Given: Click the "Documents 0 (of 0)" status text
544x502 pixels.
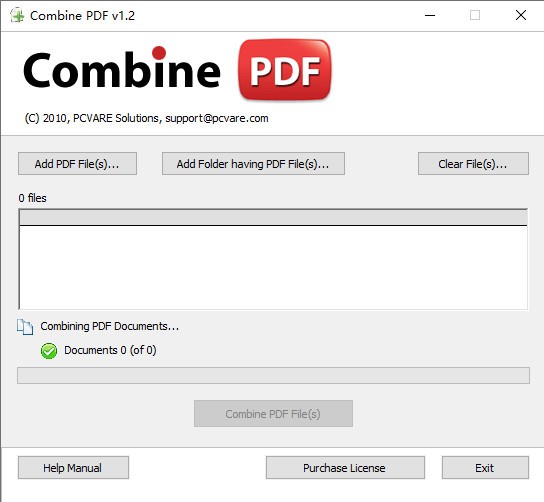Looking at the screenshot, I should pyautogui.click(x=110, y=350).
